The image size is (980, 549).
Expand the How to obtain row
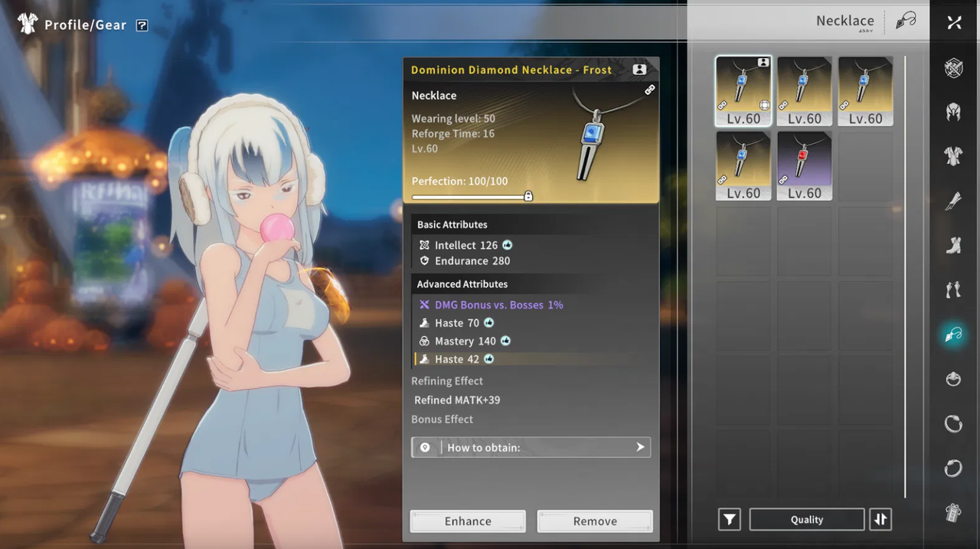point(531,447)
